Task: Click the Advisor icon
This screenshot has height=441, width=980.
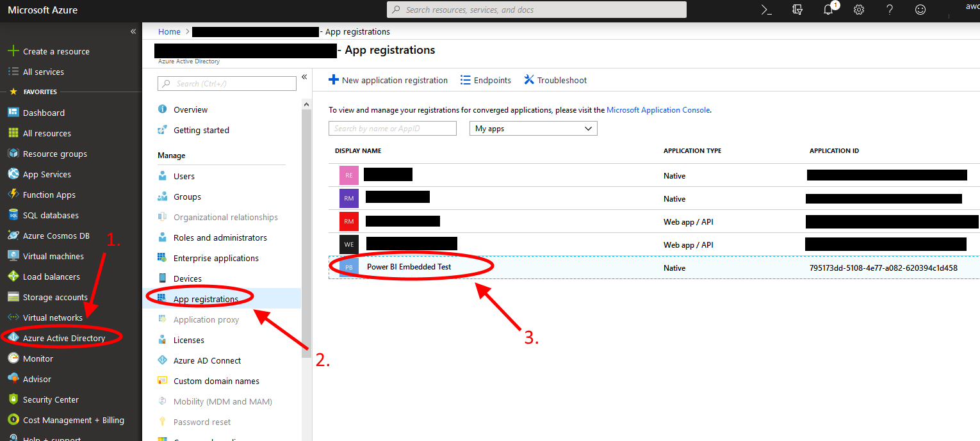Action: point(13,379)
